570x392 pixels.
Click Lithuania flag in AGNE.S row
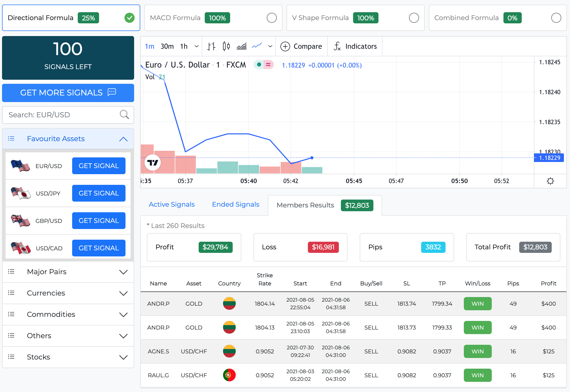(x=229, y=351)
